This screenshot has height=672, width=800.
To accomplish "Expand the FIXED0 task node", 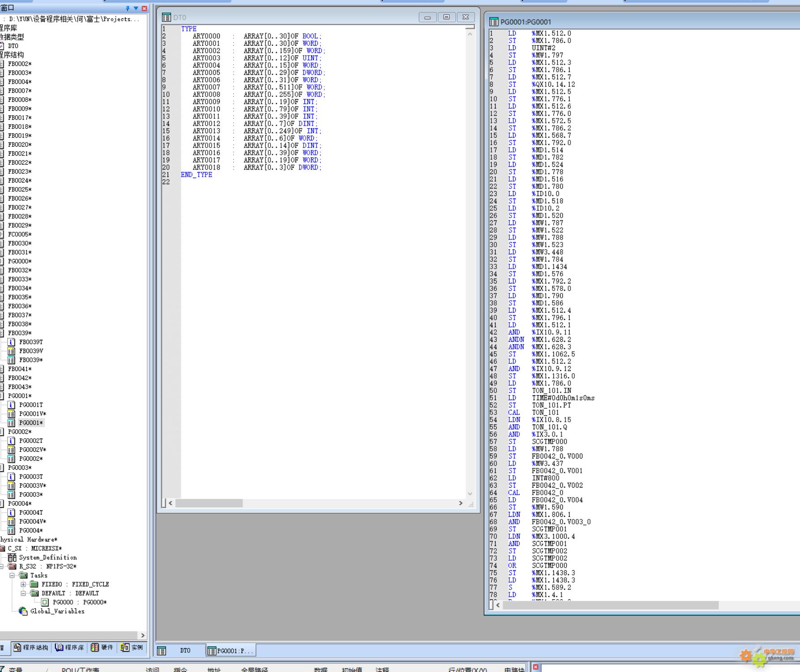I will pos(23,584).
